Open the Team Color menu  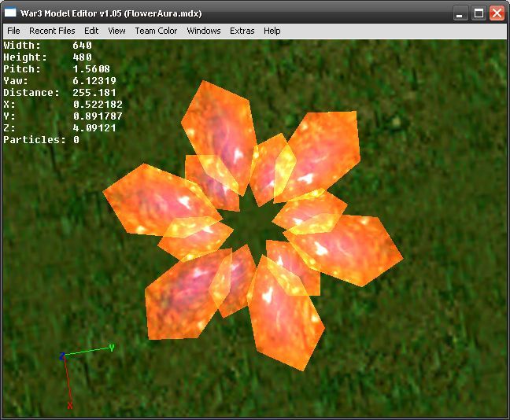(x=156, y=31)
